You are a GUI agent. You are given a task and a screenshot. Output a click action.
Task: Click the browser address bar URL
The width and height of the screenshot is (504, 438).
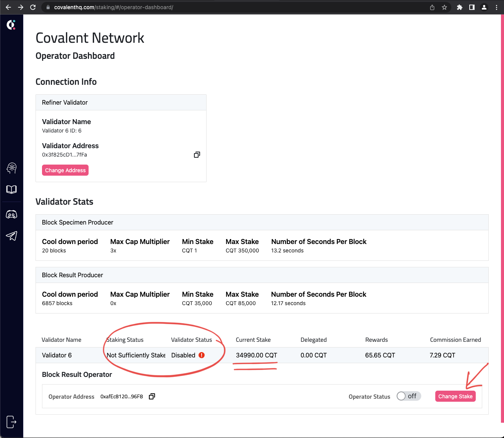pos(114,7)
